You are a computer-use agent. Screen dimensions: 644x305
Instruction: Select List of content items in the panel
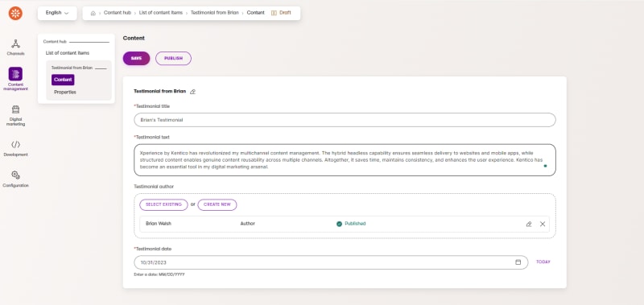68,53
